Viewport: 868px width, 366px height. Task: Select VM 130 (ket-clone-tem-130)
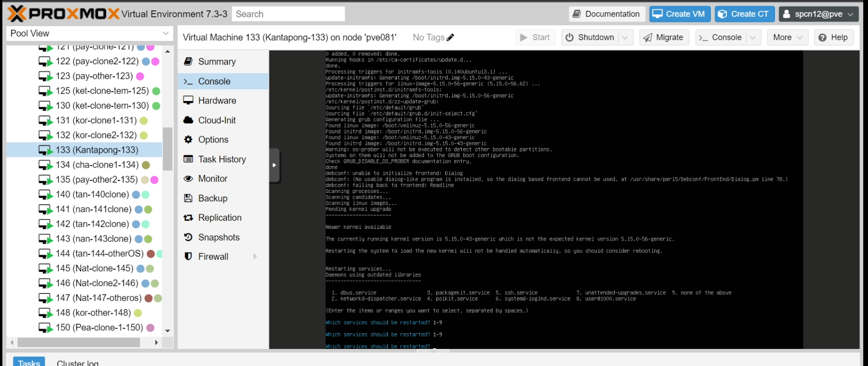pyautogui.click(x=84, y=105)
